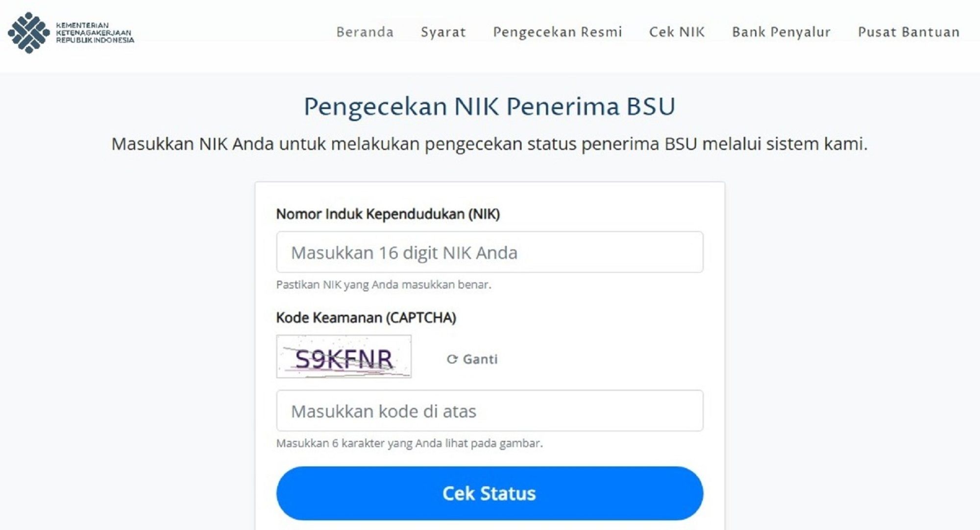Click the Pastikan NIK helper text
This screenshot has width=980, height=530.
point(384,285)
